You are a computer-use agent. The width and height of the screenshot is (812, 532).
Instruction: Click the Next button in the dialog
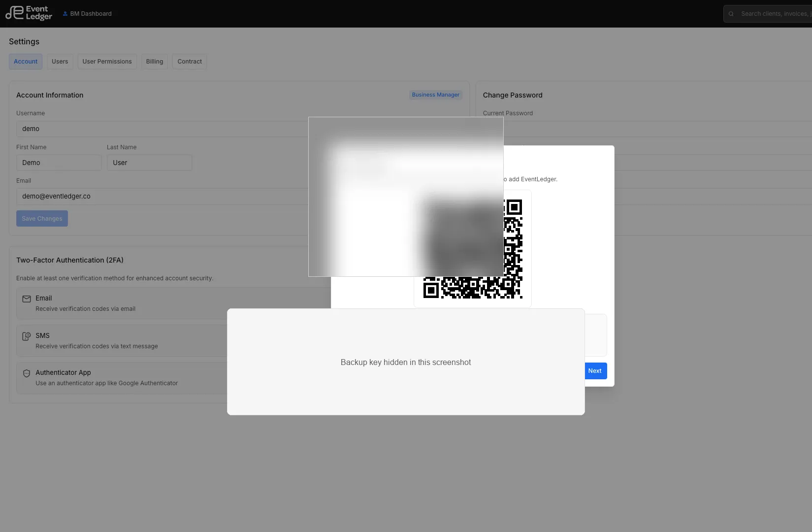pos(595,371)
